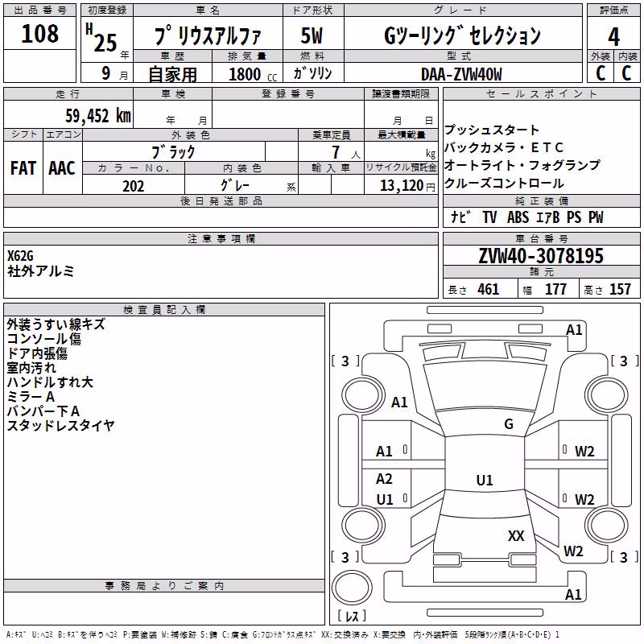
Task: Select the 注意事項欄 section header
Action: tap(221, 238)
